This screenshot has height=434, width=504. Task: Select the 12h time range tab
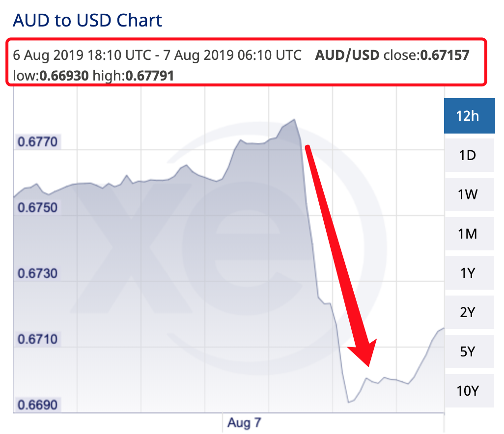[x=467, y=116]
